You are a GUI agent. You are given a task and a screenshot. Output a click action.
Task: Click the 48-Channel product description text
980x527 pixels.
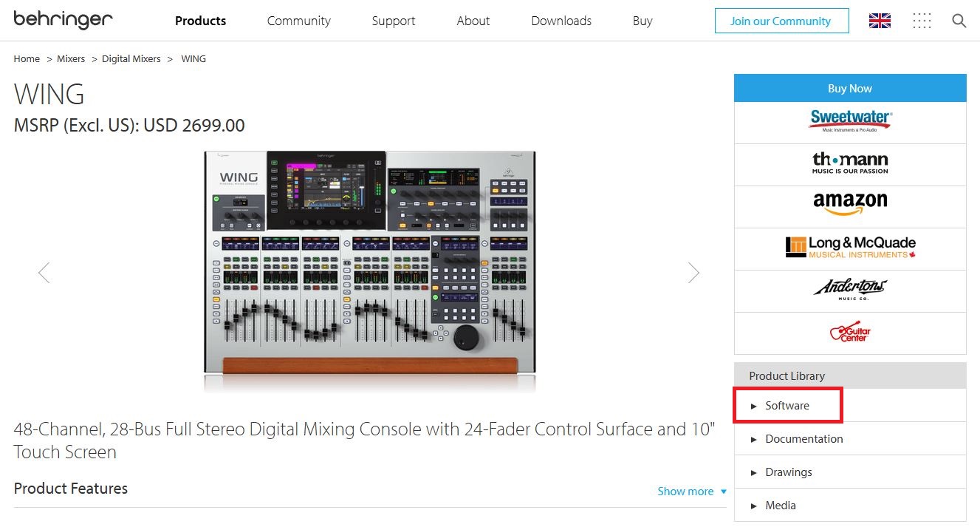[364, 441]
